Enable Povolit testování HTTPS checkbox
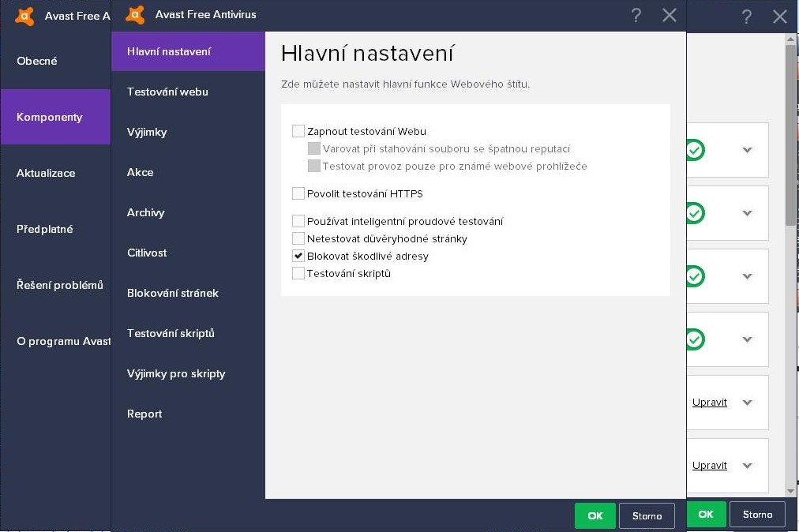The height and width of the screenshot is (532, 799). [x=298, y=193]
